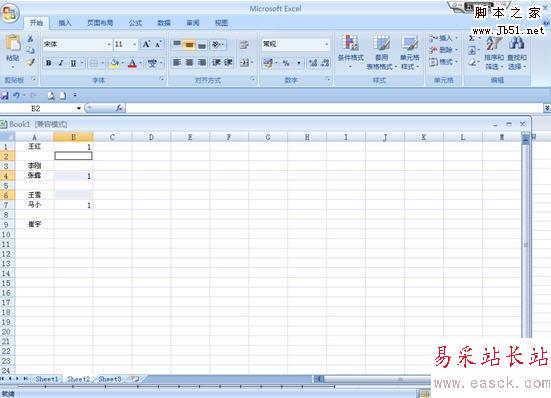Click Save in Quick Access Toolbar
551x398 pixels.
tap(5, 96)
